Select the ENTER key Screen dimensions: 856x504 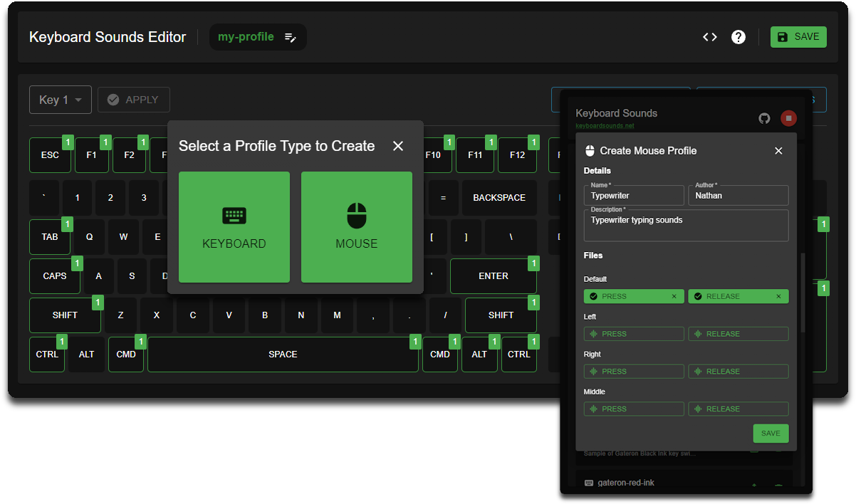point(494,276)
